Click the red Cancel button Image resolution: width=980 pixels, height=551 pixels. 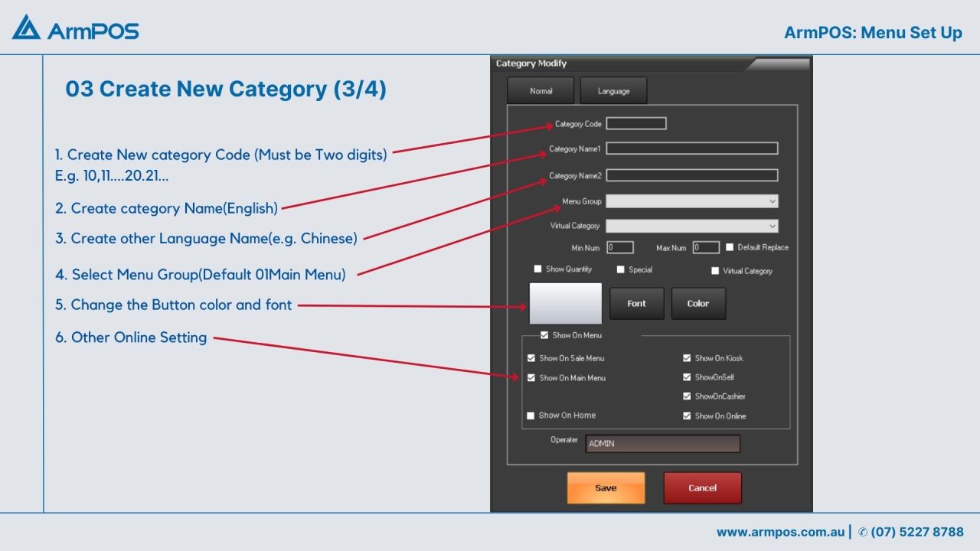click(702, 488)
